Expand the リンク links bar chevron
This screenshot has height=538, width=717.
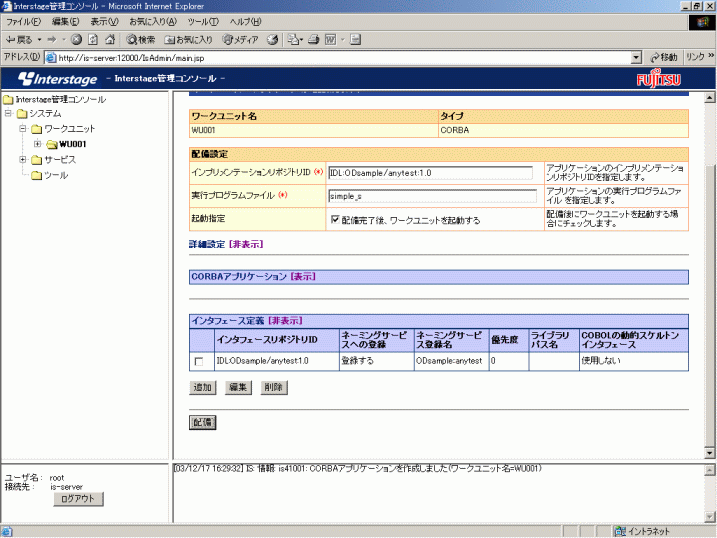coord(711,56)
